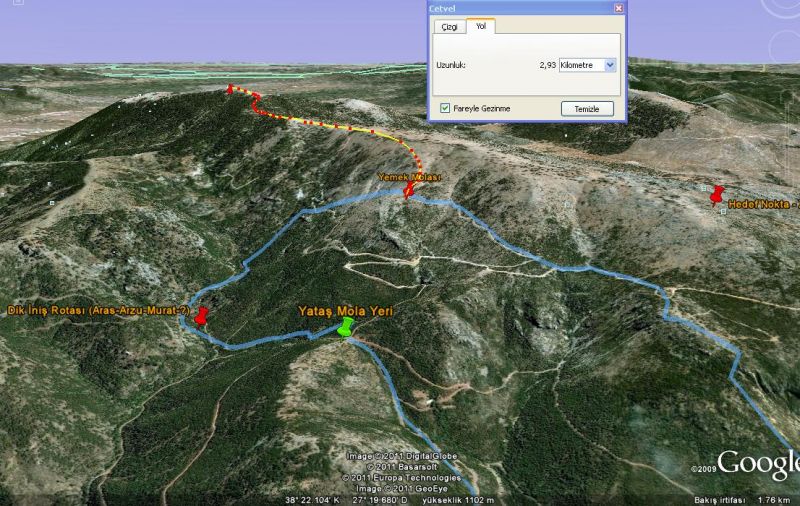Click the red ruler endpoint on the summit
The width and height of the screenshot is (800, 506).
[x=230, y=89]
